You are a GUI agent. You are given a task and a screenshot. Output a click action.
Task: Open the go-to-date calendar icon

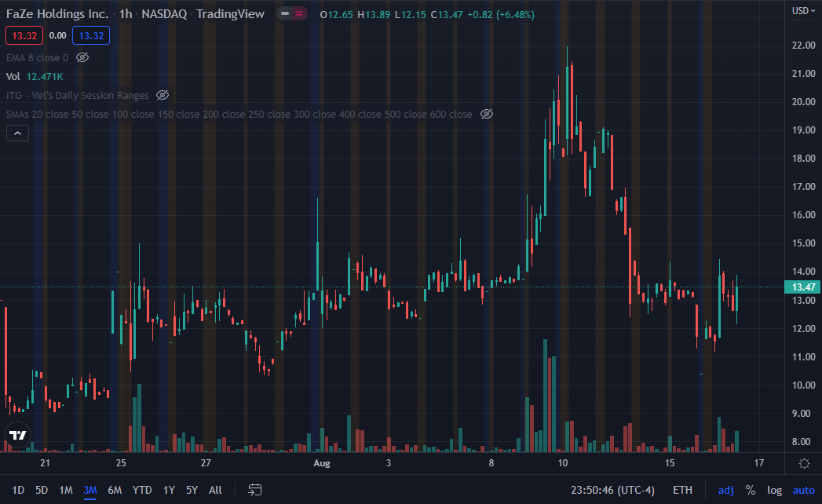click(x=255, y=490)
